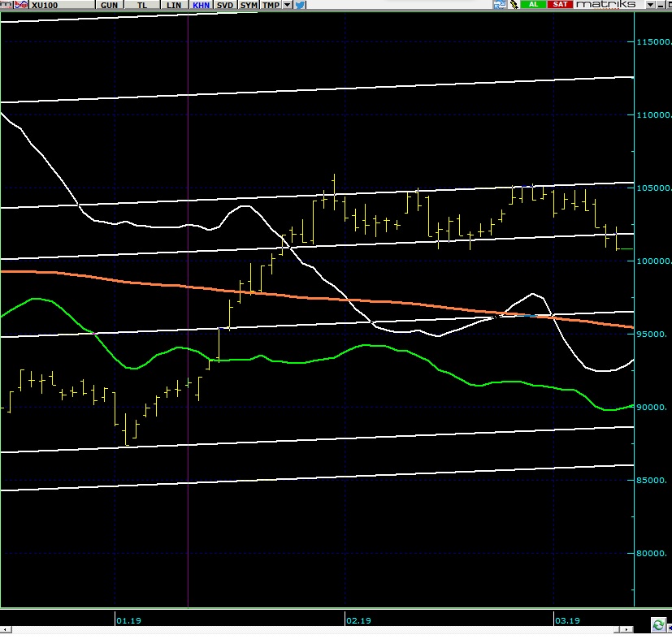Click the 01.19 date label on time axis
The image size is (672, 639).
pos(128,620)
